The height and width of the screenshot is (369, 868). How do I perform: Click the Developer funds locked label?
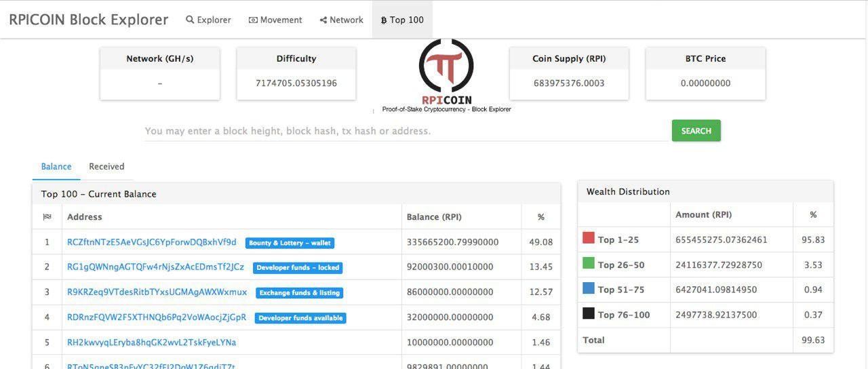(298, 268)
